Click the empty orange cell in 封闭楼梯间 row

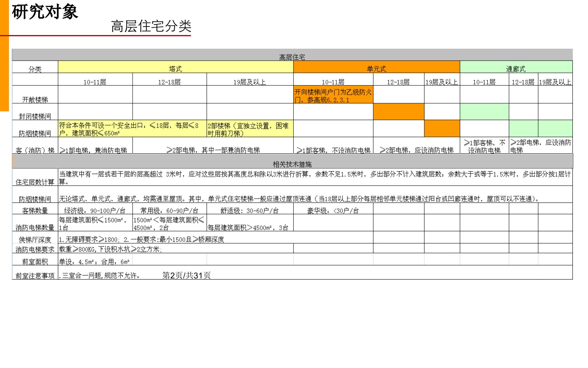pos(399,112)
